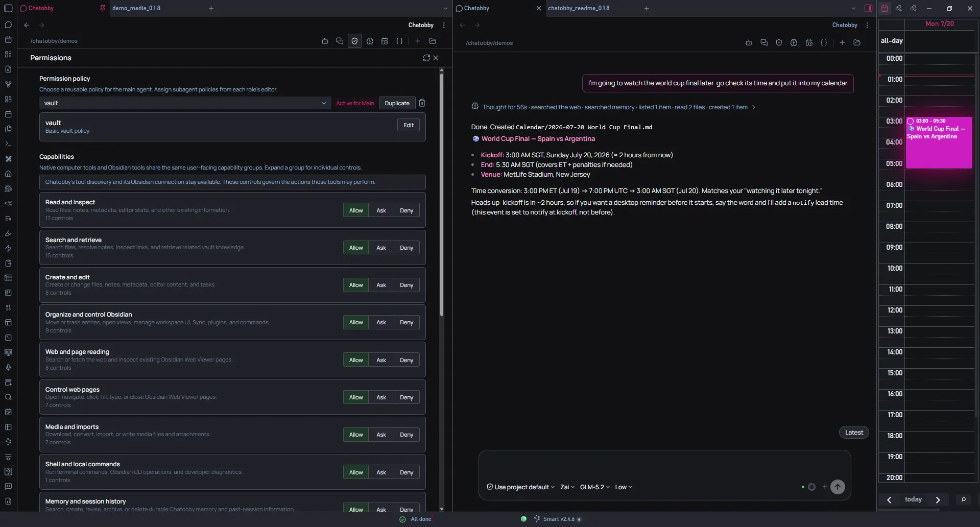Open the Low effort dropdown
Image resolution: width=980 pixels, height=527 pixels.
click(x=623, y=487)
